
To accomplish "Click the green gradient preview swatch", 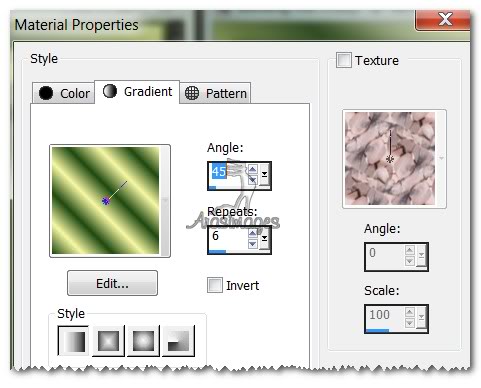I will click(106, 201).
